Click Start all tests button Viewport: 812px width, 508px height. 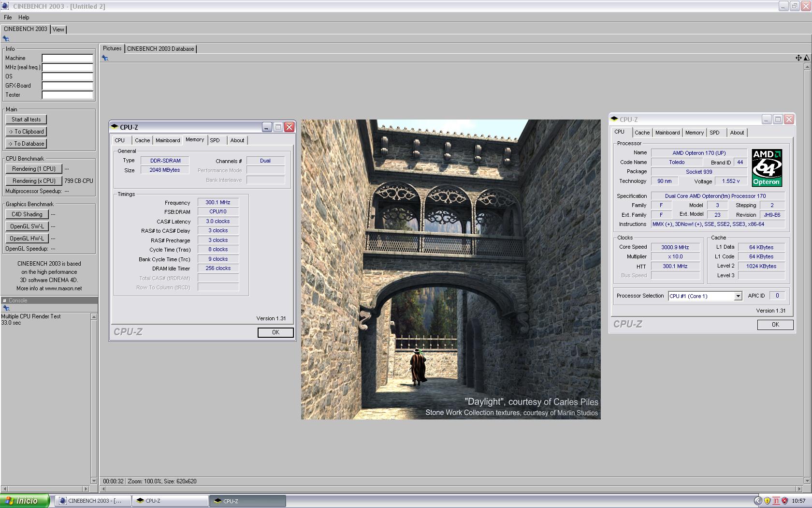(26, 120)
